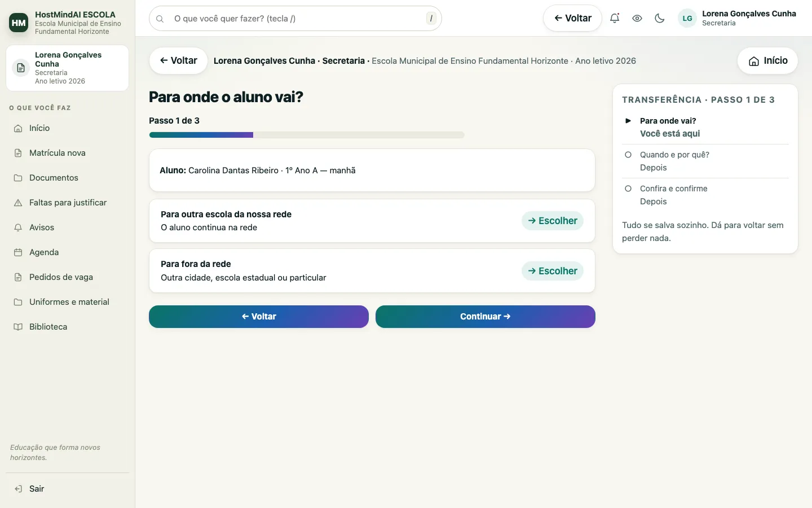Click the Sair logout icon
The height and width of the screenshot is (508, 812).
point(18,489)
